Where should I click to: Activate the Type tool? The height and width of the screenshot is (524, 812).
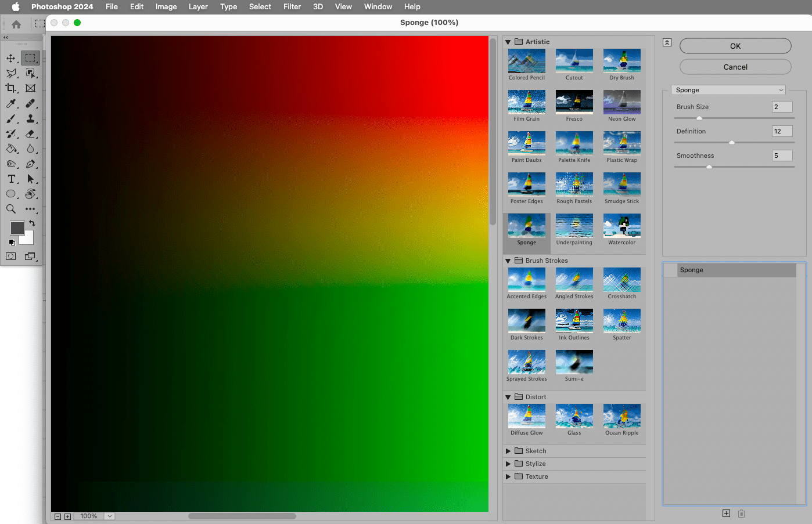point(10,179)
